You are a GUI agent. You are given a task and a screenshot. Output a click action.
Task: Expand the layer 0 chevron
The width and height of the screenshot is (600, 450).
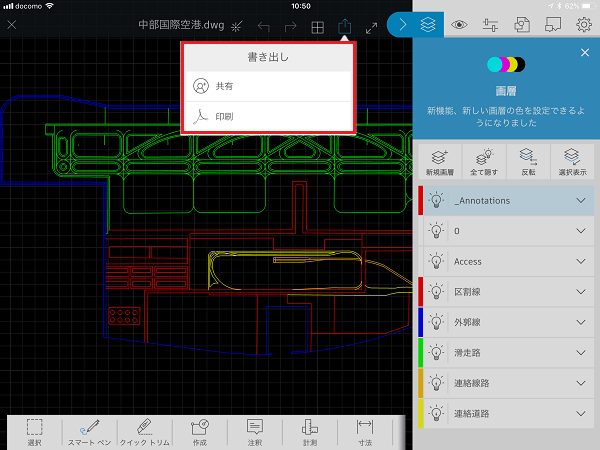click(581, 231)
